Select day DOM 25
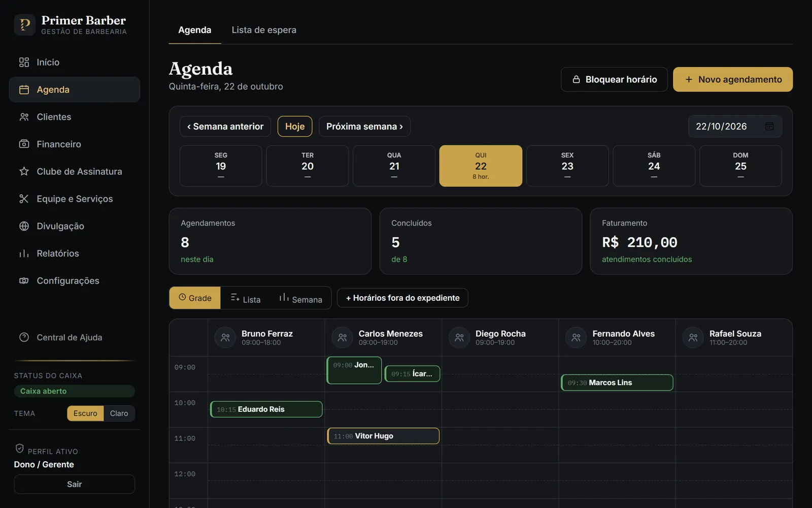 [x=741, y=166]
